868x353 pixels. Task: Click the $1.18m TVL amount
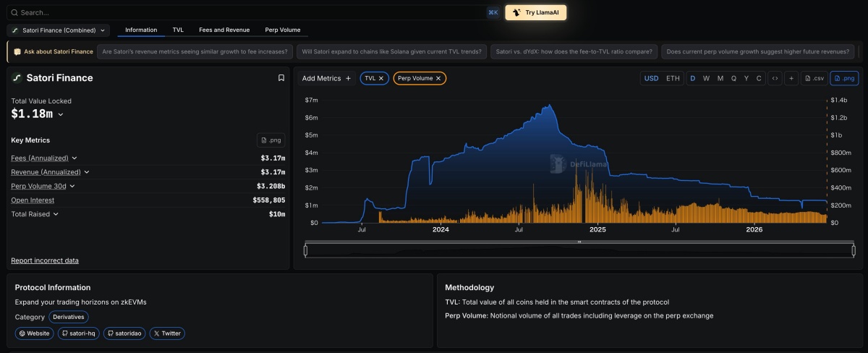click(x=32, y=114)
